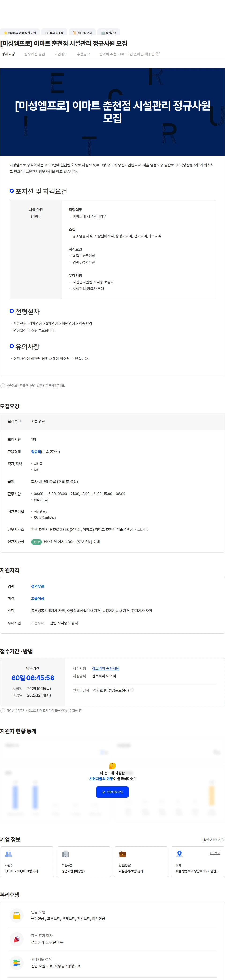Screen dimensions: 225x980
Task: Click 신입 사원 교육, 직무능력향상교육 text
Action: tap(56, 966)
